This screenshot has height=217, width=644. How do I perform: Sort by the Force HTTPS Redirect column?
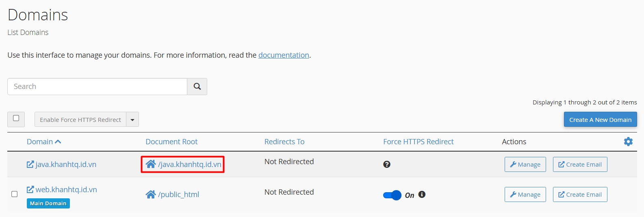[x=418, y=142]
